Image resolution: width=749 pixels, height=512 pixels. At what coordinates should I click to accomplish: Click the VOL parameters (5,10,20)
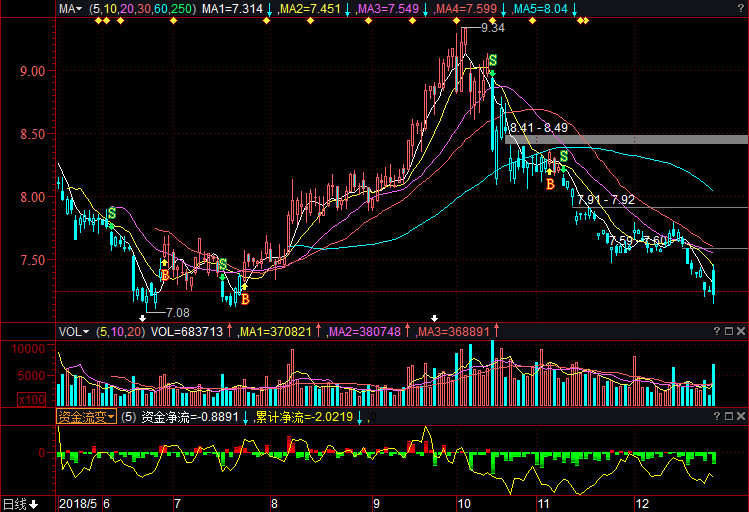tap(120, 331)
